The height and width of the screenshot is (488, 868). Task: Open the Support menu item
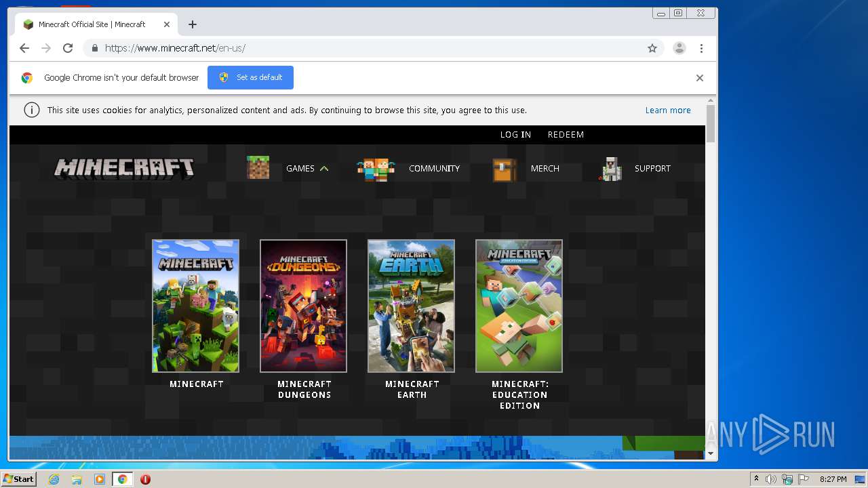click(x=652, y=169)
